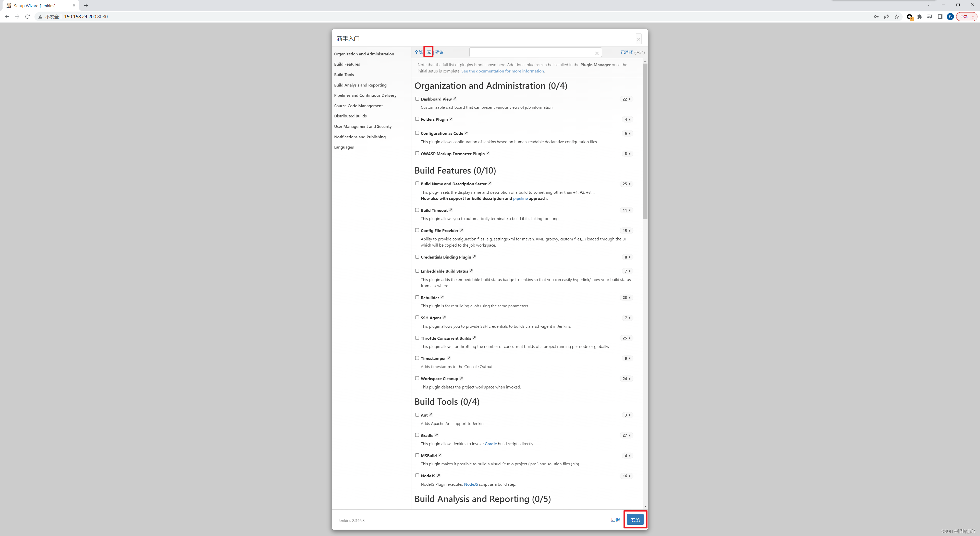Check the Timestamper plugin
This screenshot has width=980, height=536.
pyautogui.click(x=417, y=358)
